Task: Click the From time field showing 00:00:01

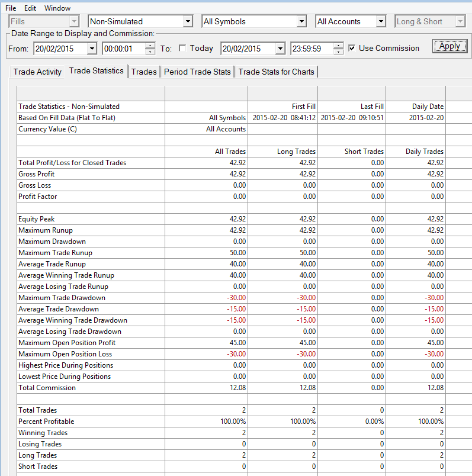Action: click(124, 49)
